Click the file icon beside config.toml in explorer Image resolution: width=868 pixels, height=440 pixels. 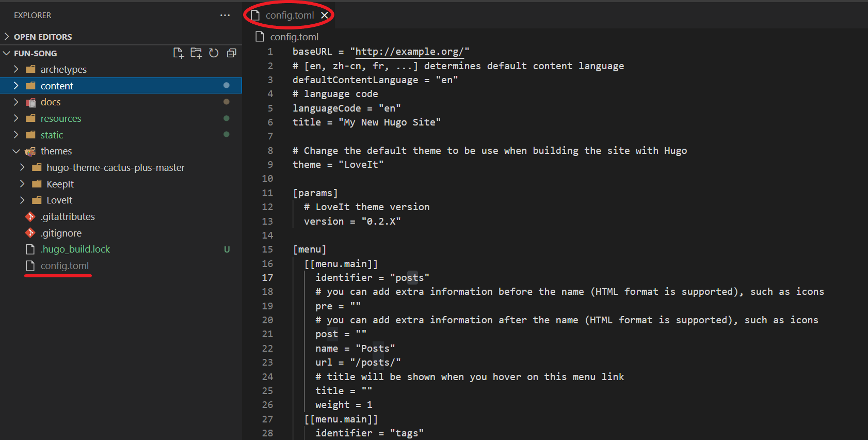pos(30,266)
